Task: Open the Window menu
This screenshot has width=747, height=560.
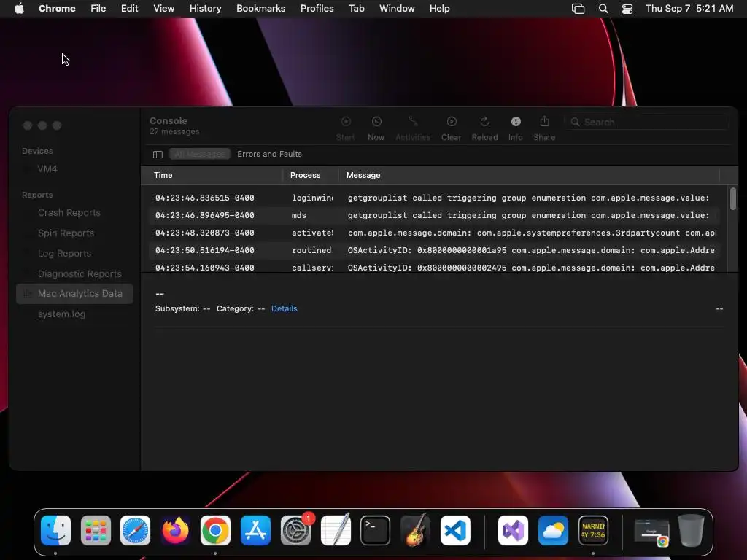Action: click(397, 9)
